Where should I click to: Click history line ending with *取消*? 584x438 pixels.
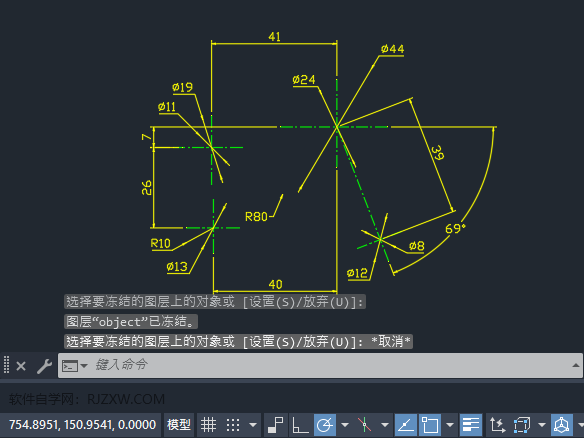pos(238,342)
